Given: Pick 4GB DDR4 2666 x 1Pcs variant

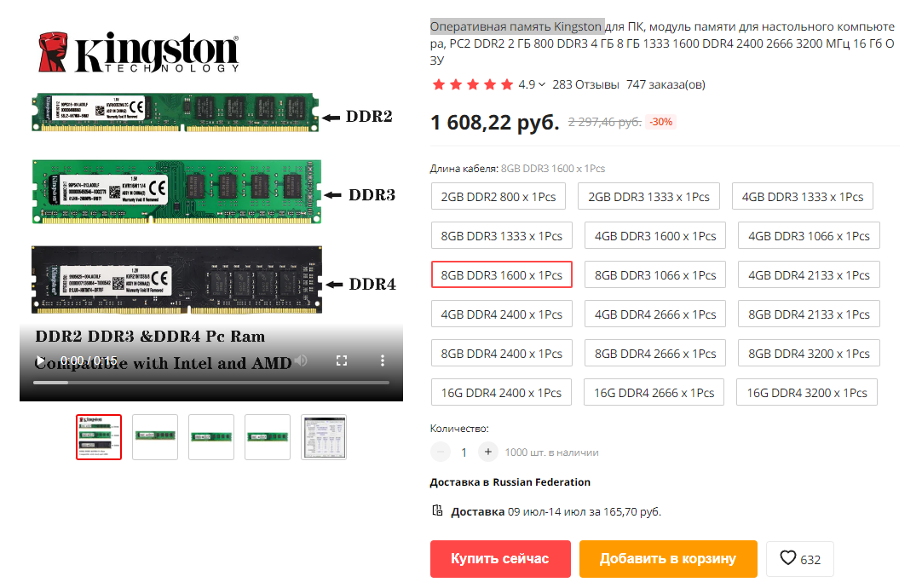Looking at the screenshot, I should pyautogui.click(x=655, y=314).
